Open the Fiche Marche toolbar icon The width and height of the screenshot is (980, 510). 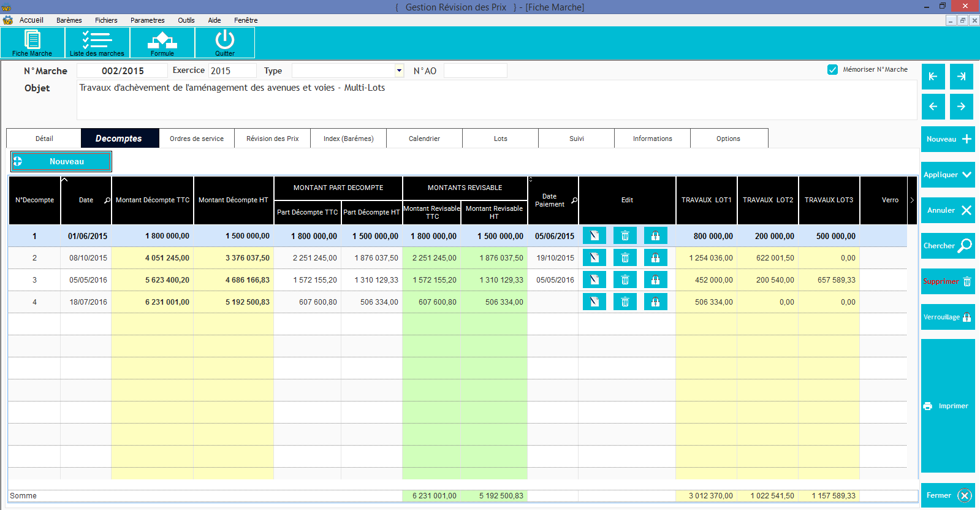coord(32,42)
